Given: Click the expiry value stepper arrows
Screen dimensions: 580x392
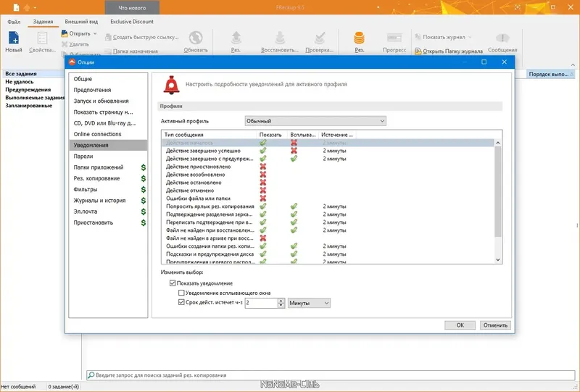Looking at the screenshot, I should (281, 303).
